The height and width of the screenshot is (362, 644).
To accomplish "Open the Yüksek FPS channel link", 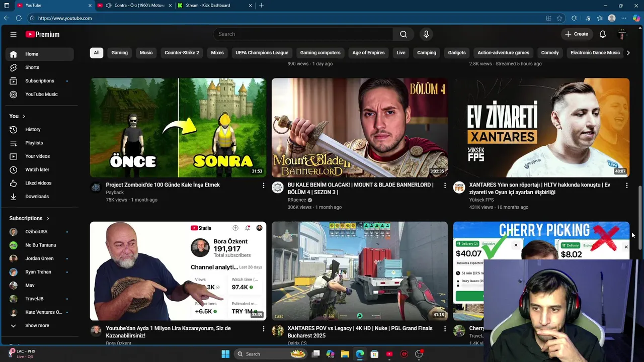I will 481,200.
